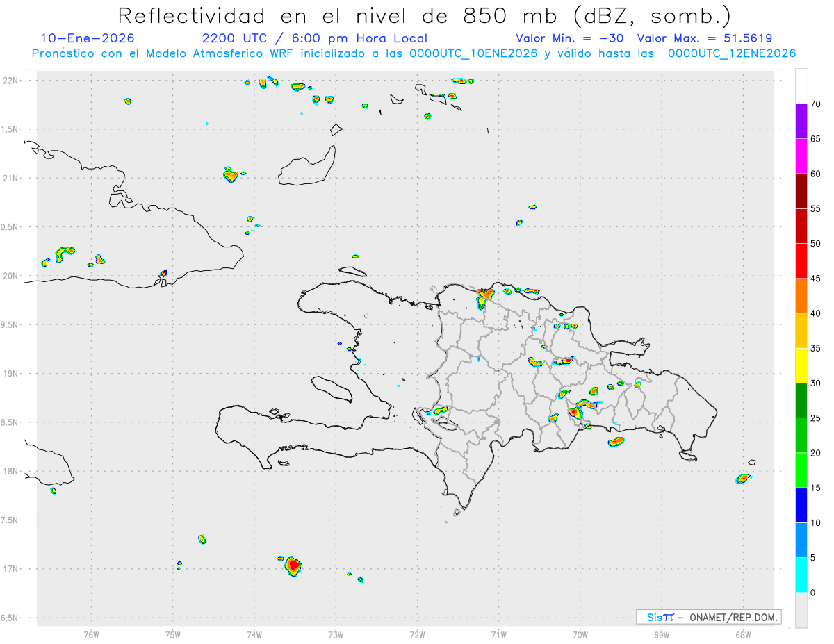Click the '18N' latitude label

click(x=10, y=471)
